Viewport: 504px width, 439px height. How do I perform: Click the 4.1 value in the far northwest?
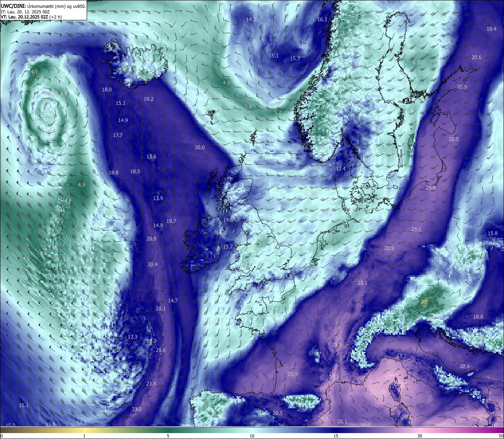coord(34,72)
